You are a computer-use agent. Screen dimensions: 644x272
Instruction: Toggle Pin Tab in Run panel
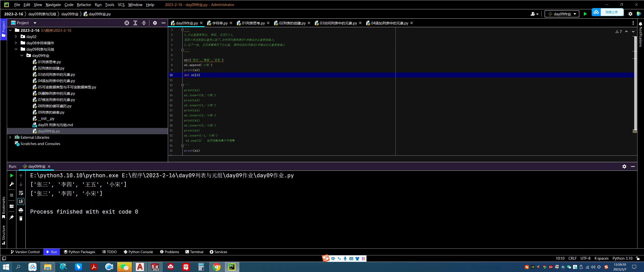point(12,217)
